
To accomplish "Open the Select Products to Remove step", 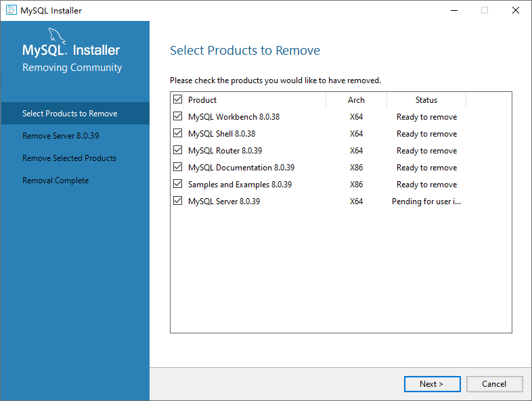I will pos(70,114).
